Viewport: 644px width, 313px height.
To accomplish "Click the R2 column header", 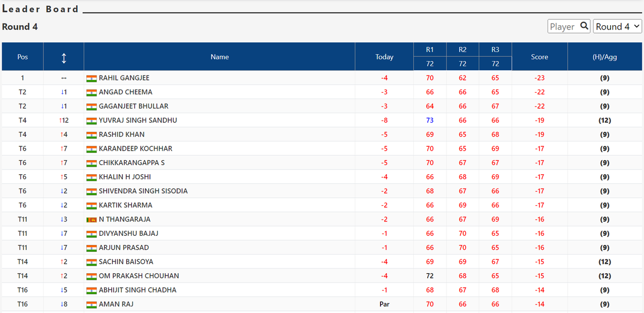I will point(463,50).
